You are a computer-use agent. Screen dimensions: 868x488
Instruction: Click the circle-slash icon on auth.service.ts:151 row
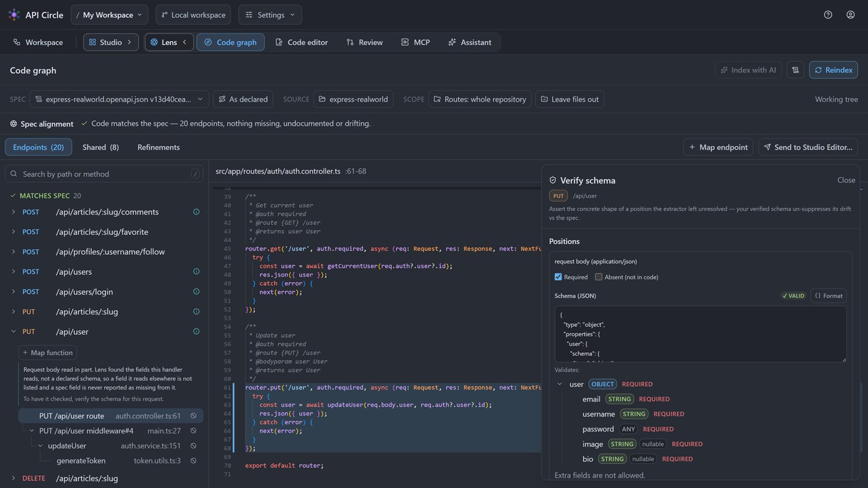(x=194, y=446)
